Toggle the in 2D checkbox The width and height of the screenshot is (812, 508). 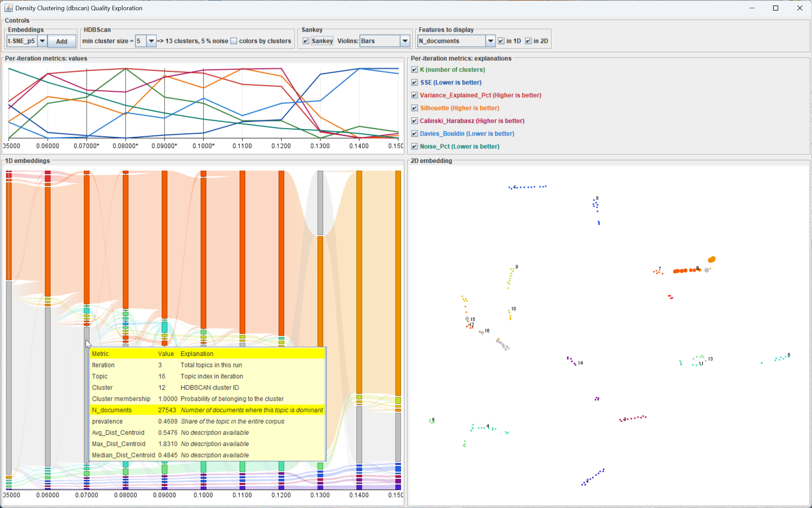[x=528, y=41]
